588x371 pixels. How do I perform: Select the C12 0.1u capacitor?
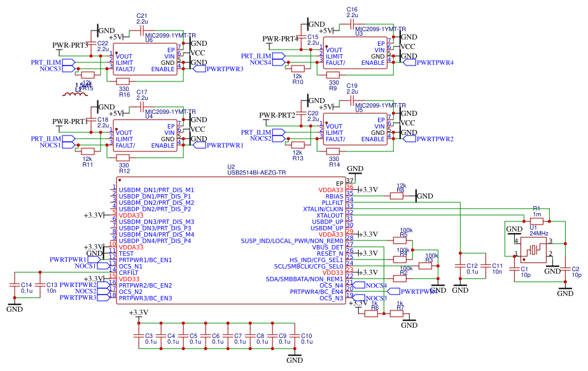tap(460, 266)
